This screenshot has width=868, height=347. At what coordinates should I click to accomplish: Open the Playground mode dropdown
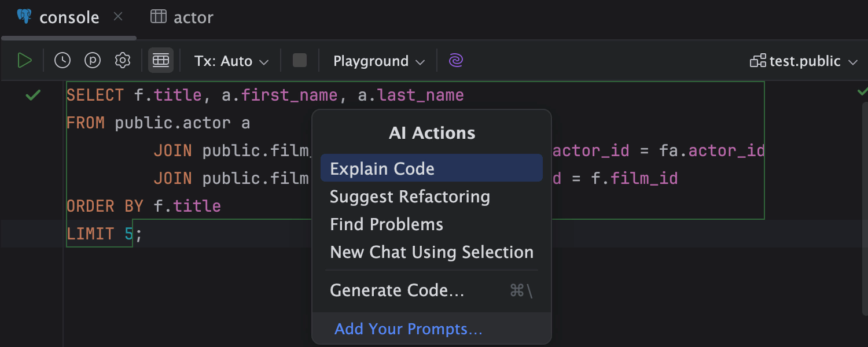tap(379, 61)
